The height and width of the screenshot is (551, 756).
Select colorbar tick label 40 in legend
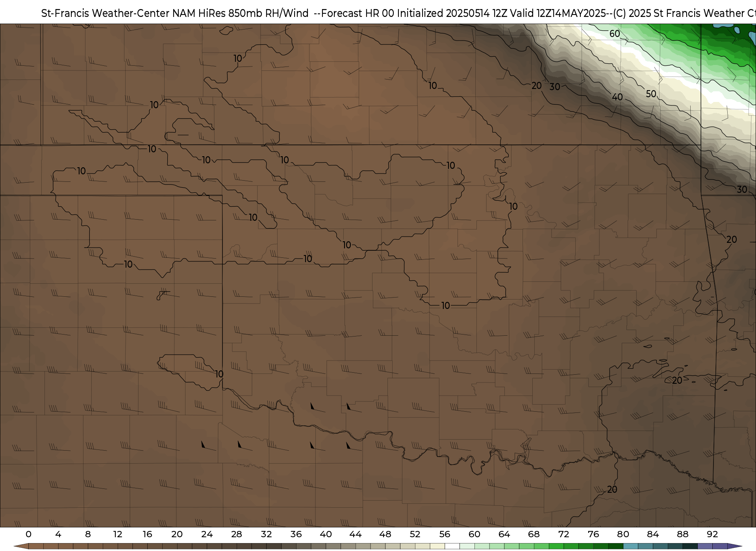click(326, 534)
